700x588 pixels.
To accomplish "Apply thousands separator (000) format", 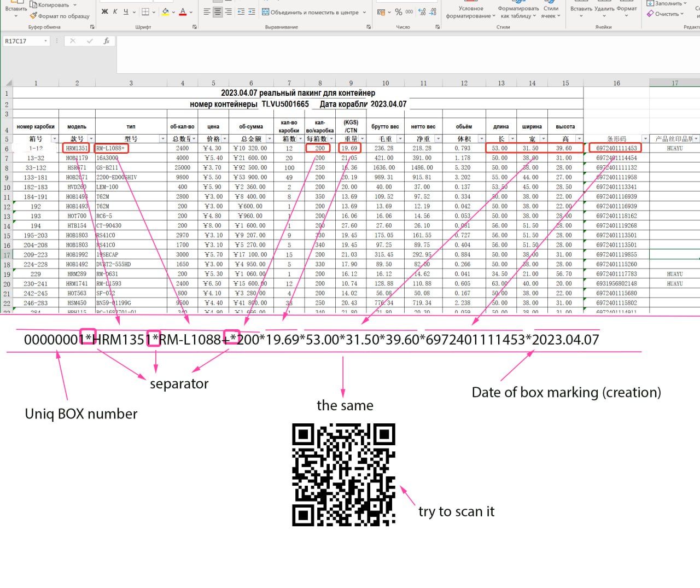I will pyautogui.click(x=409, y=11).
